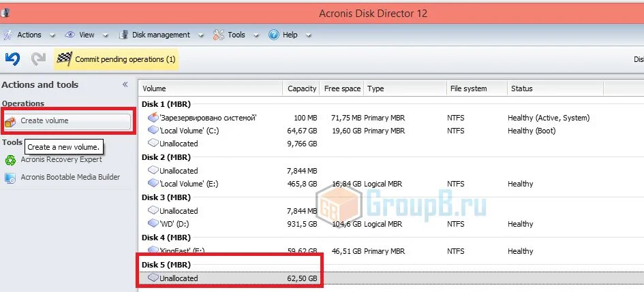The width and height of the screenshot is (644, 292).
Task: Click the Create volume icon
Action: tap(10, 121)
